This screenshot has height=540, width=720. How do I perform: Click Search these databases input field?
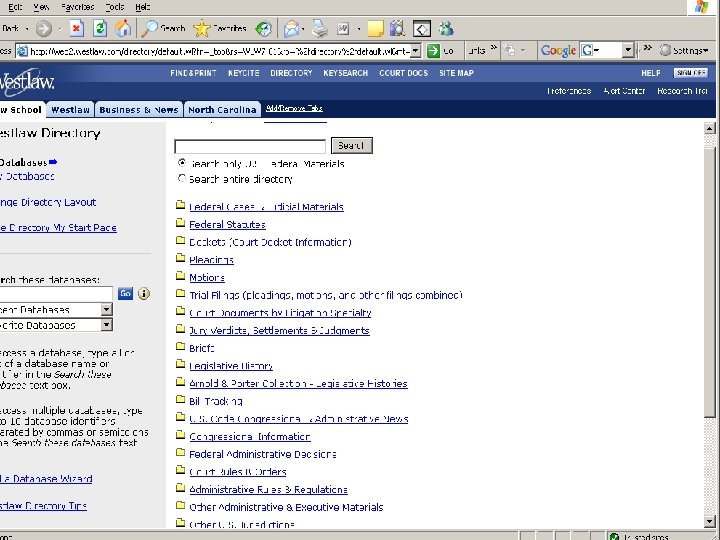click(x=56, y=293)
